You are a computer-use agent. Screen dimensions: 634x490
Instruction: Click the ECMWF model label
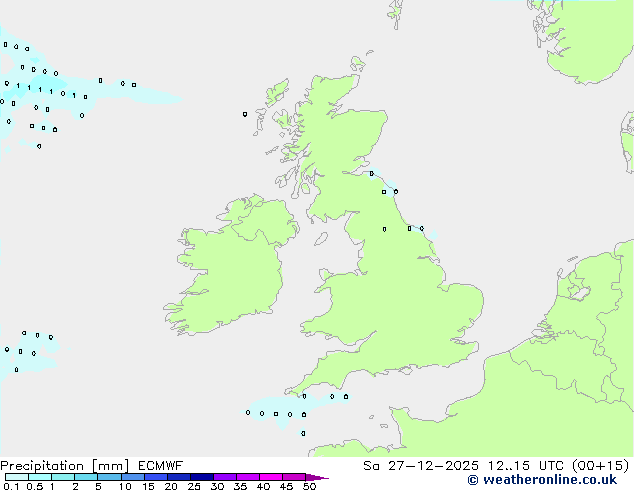point(160,465)
